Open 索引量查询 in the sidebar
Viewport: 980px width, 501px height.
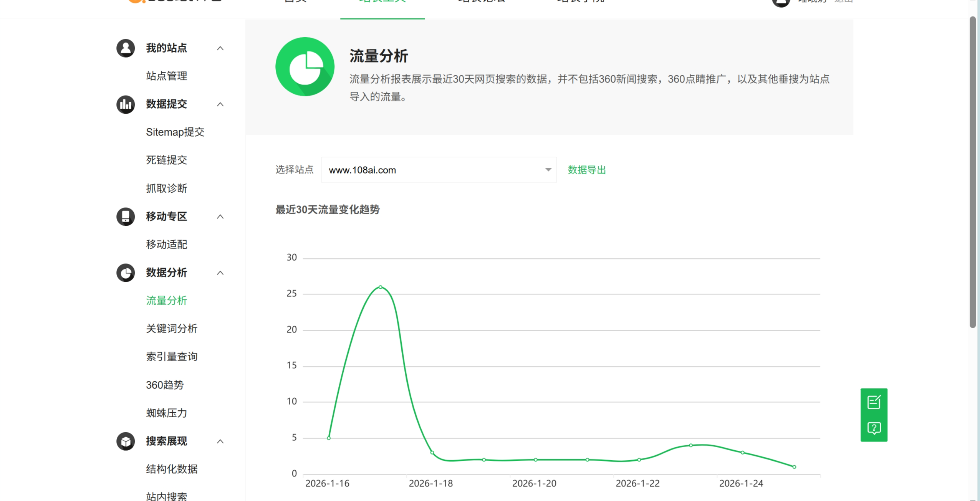(x=172, y=357)
